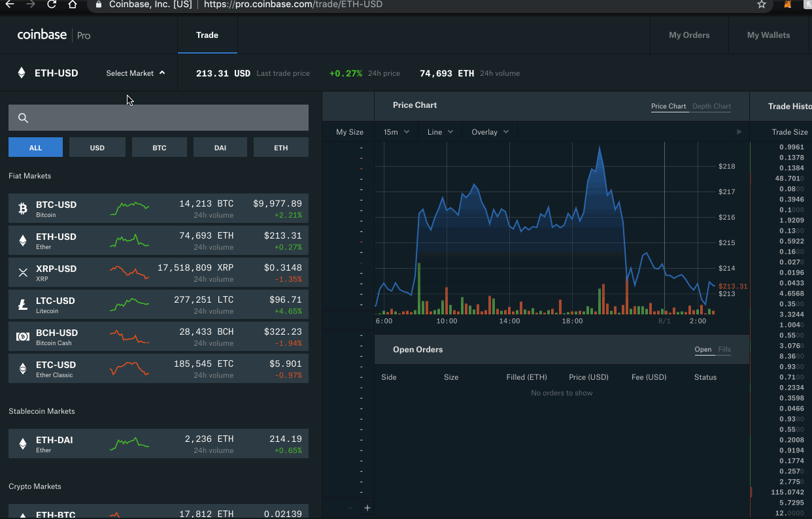Click the Stablecoin Markets heading
The height and width of the screenshot is (519, 812).
(42, 411)
